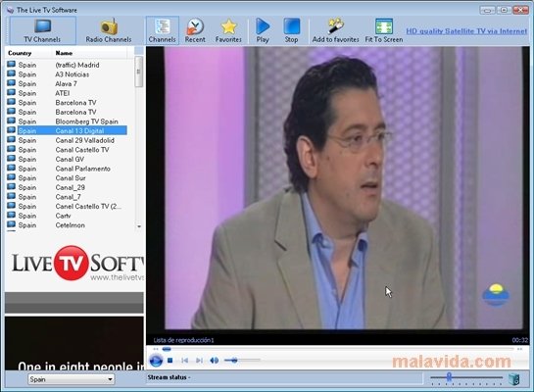Click TV icon beside ATEI
This screenshot has height=392, width=534.
pos(11,92)
